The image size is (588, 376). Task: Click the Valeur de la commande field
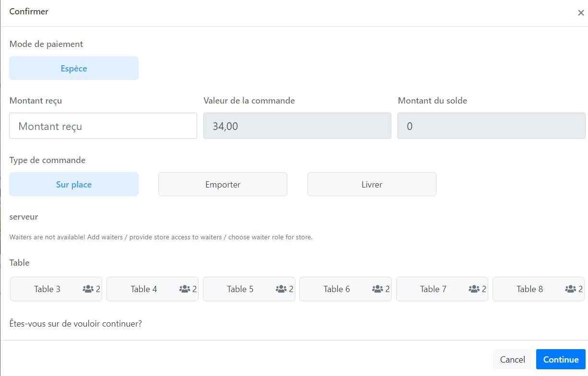[297, 125]
